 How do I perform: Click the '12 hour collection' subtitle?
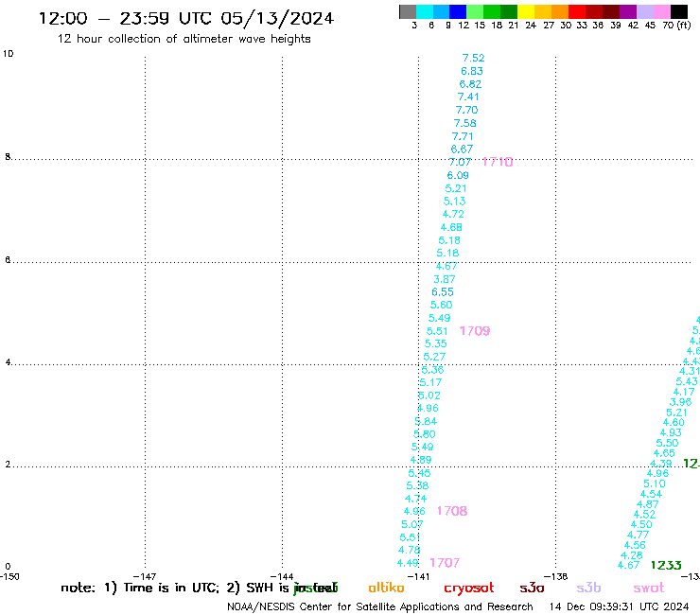pos(184,39)
